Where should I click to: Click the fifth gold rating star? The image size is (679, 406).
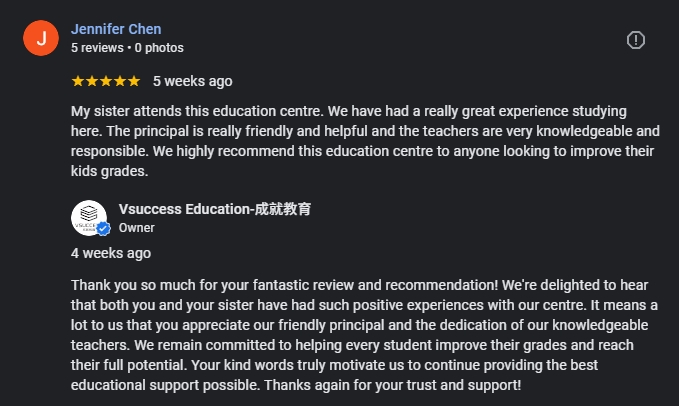[x=134, y=81]
